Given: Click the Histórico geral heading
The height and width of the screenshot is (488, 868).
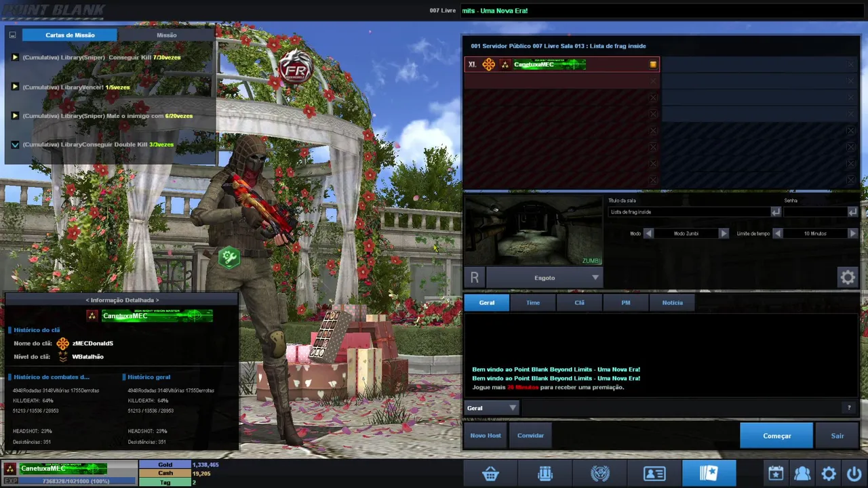Looking at the screenshot, I should pyautogui.click(x=149, y=377).
